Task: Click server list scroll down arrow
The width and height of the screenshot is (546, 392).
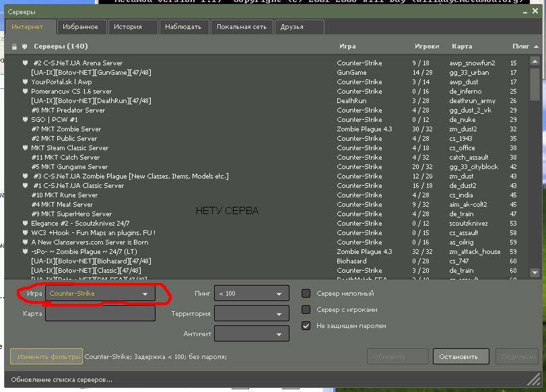Action: coord(535,273)
